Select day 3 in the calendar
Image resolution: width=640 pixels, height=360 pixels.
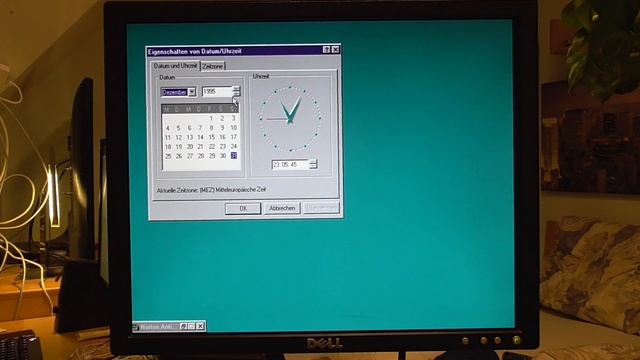coord(233,118)
